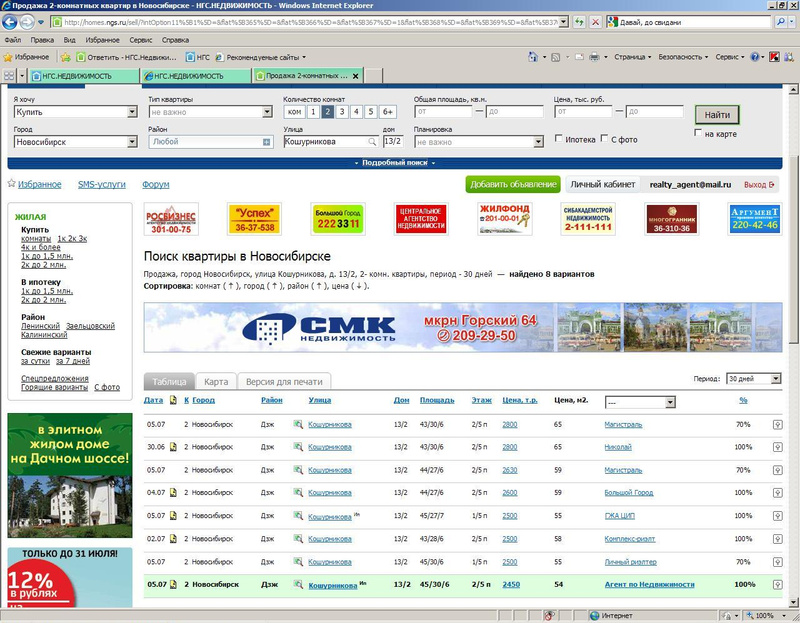This screenshot has width=800, height=623.
Task: Click the street search magnifier icon
Action: click(372, 142)
